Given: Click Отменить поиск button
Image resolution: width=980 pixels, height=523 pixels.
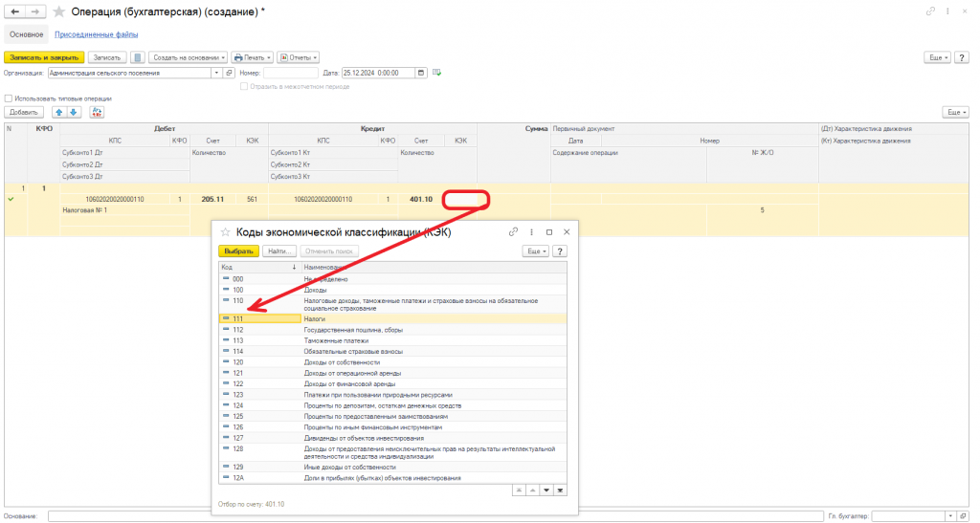Looking at the screenshot, I should (329, 251).
